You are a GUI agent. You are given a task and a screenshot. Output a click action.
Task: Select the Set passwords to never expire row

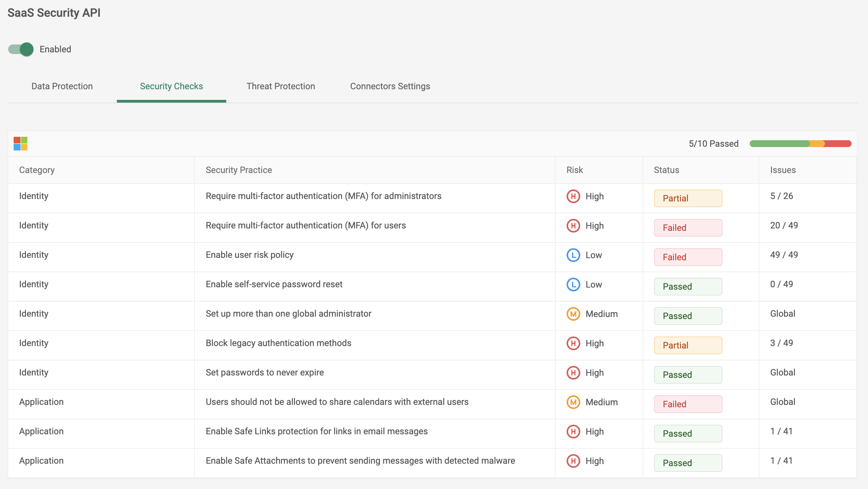point(265,372)
